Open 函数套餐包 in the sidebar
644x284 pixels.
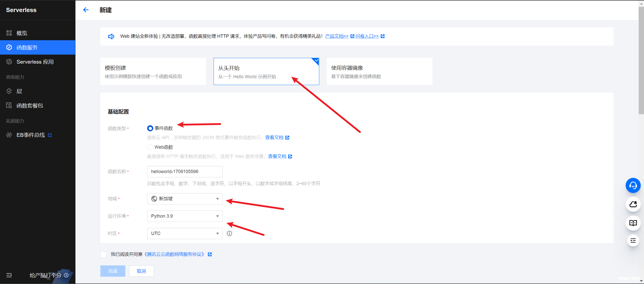(30, 105)
